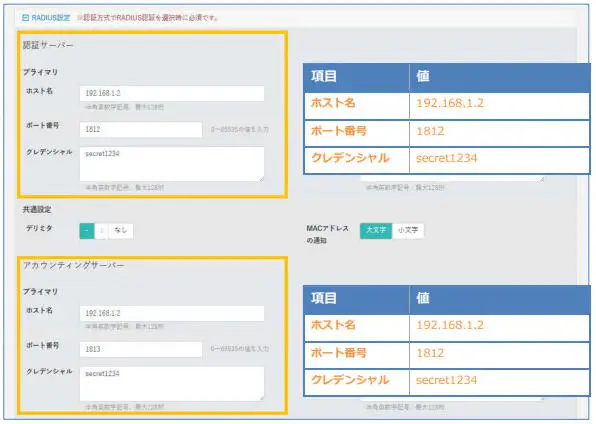
Task: Click 192.168.1.2 in the upper table
Action: coord(450,103)
